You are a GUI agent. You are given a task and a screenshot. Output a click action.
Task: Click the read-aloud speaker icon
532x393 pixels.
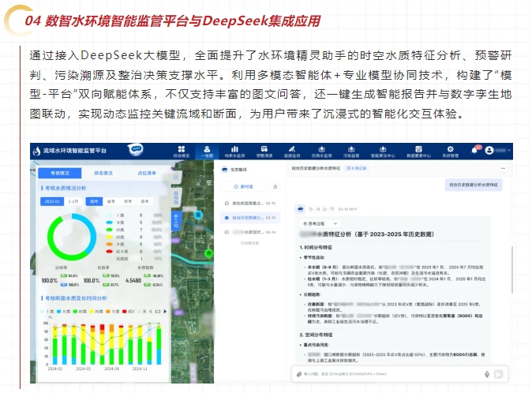pyautogui.click(x=318, y=209)
